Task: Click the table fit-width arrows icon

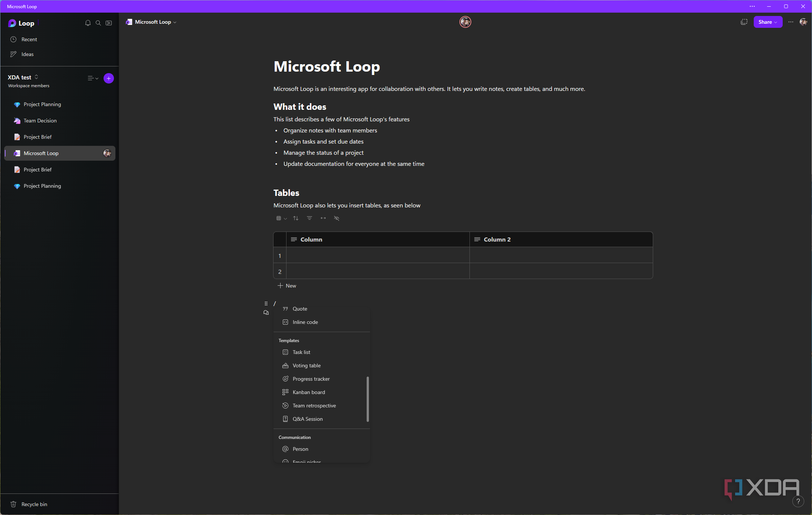Action: pos(323,218)
